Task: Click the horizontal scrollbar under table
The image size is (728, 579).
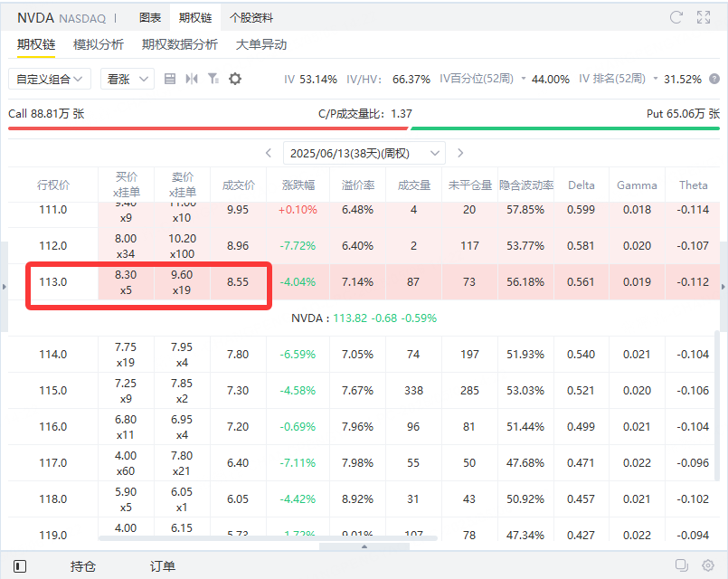Action: pos(268,538)
